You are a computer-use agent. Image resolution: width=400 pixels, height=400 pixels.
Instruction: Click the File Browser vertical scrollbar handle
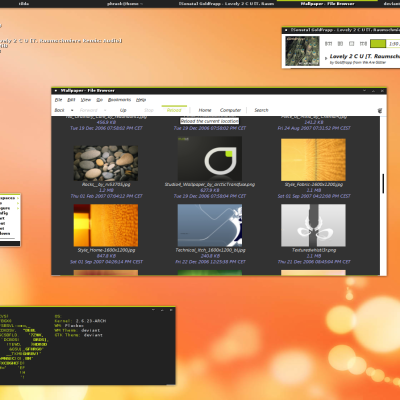tap(383, 183)
